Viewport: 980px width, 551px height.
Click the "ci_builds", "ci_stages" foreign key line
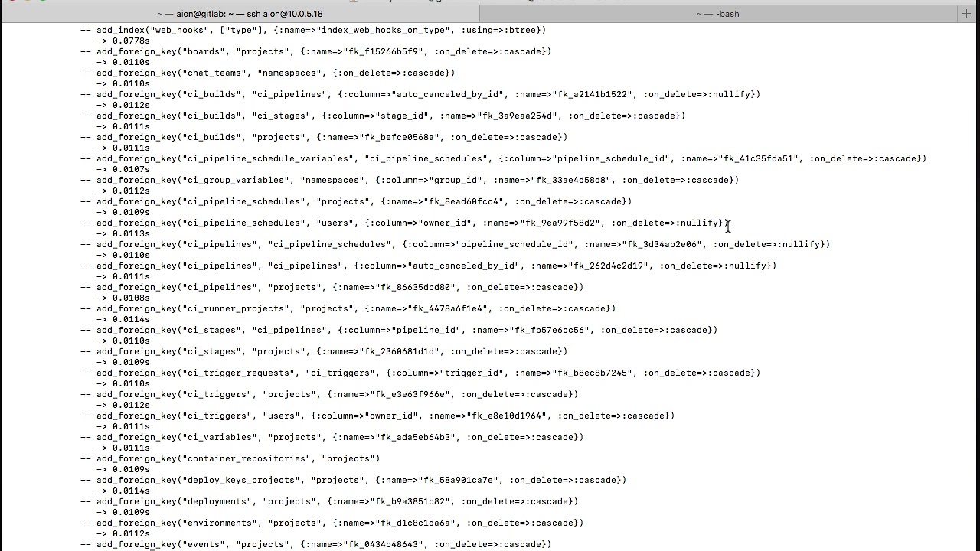[383, 116]
